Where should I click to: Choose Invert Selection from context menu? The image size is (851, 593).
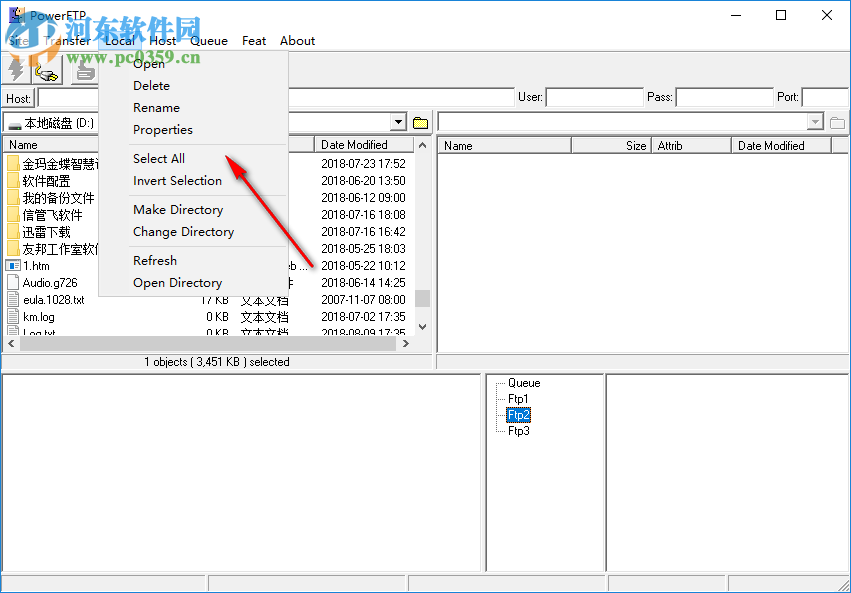(x=177, y=180)
